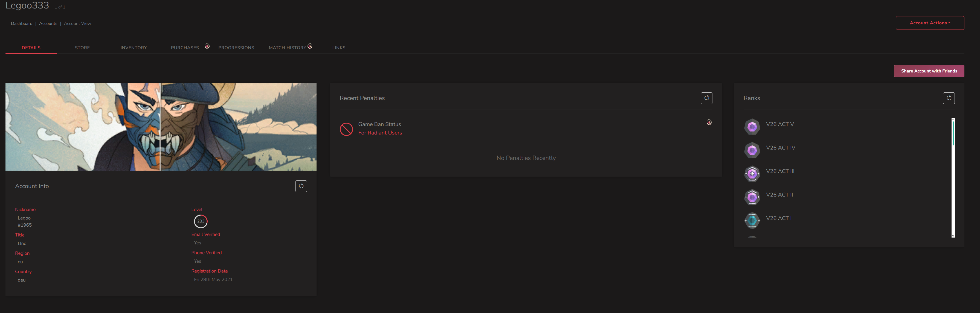Click the red ban status icon
The width and height of the screenshot is (980, 313).
coord(346,129)
